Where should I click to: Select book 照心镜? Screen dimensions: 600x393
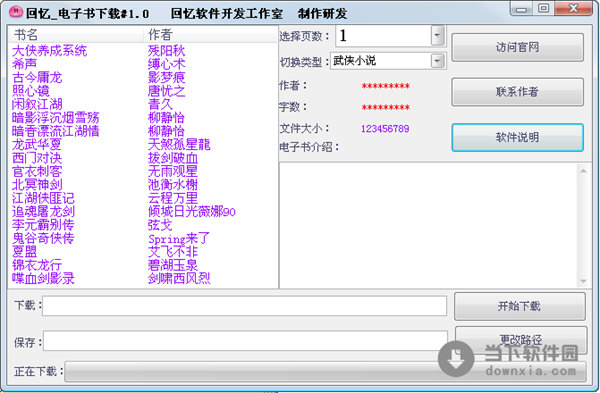point(31,91)
